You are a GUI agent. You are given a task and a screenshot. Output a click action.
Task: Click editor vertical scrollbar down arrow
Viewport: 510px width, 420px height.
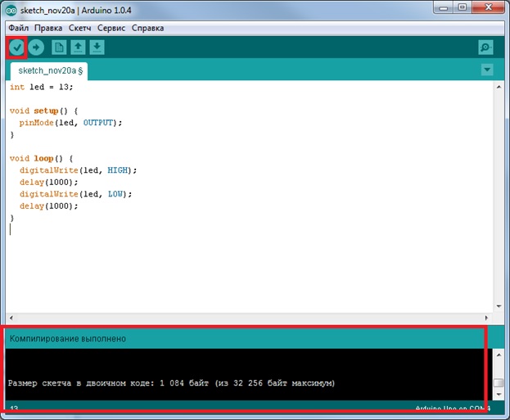coord(499,306)
